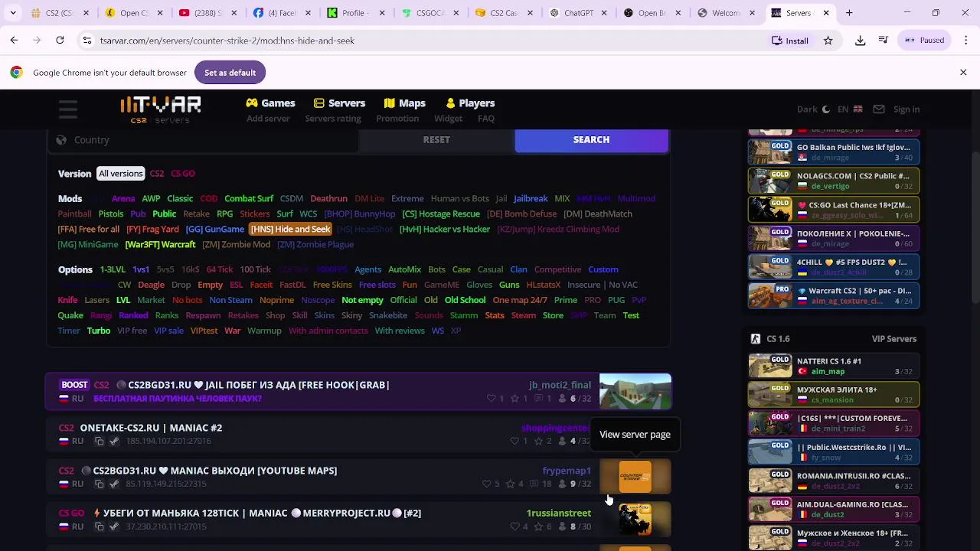
Task: Click Steam connect icon beside 37.230.210.111:27015
Action: point(114,527)
